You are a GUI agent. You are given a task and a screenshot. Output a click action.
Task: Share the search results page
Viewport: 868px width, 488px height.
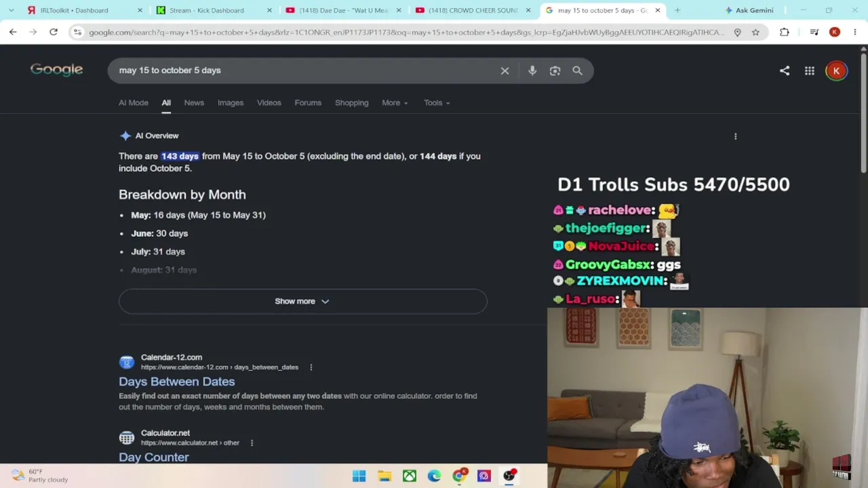785,70
